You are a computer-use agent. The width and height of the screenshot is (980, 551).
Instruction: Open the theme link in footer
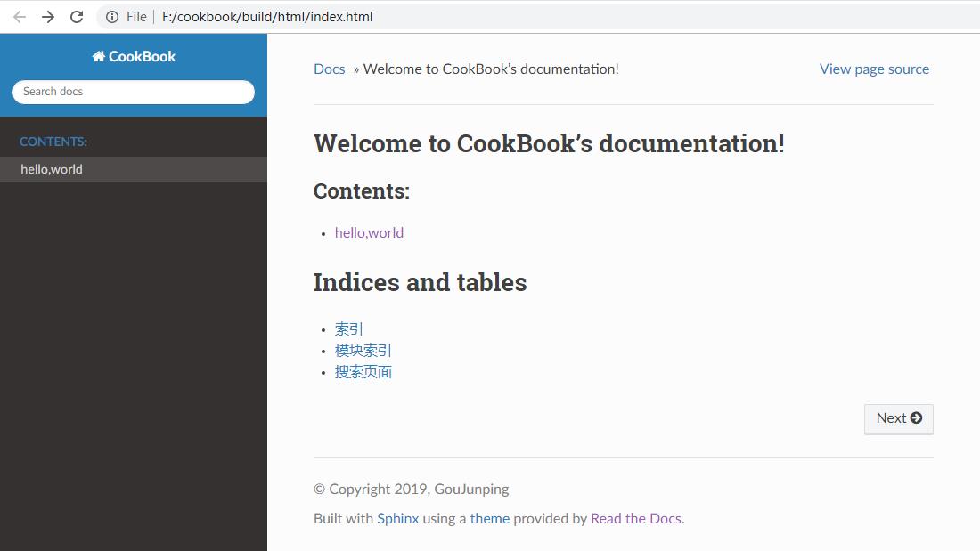pos(490,519)
